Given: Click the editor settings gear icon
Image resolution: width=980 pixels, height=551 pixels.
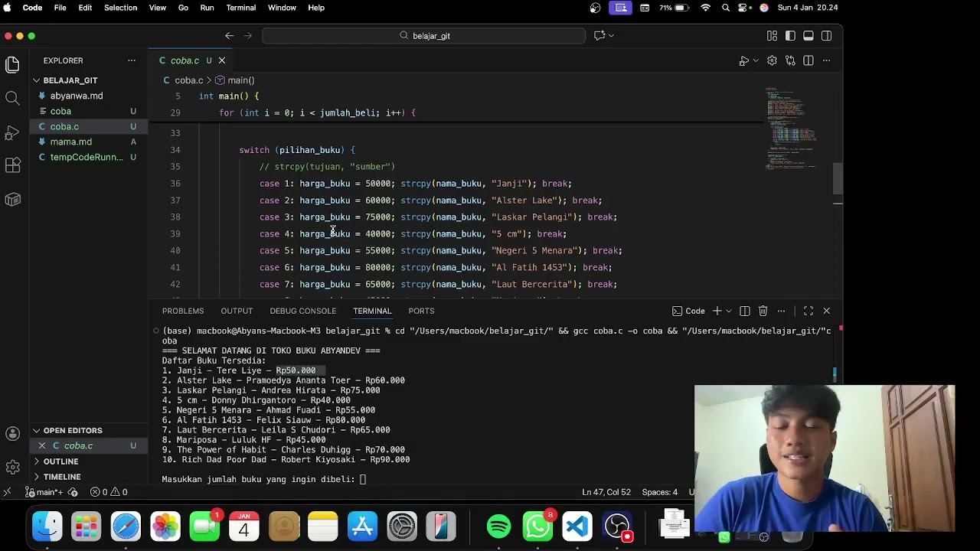Looking at the screenshot, I should pos(772,60).
